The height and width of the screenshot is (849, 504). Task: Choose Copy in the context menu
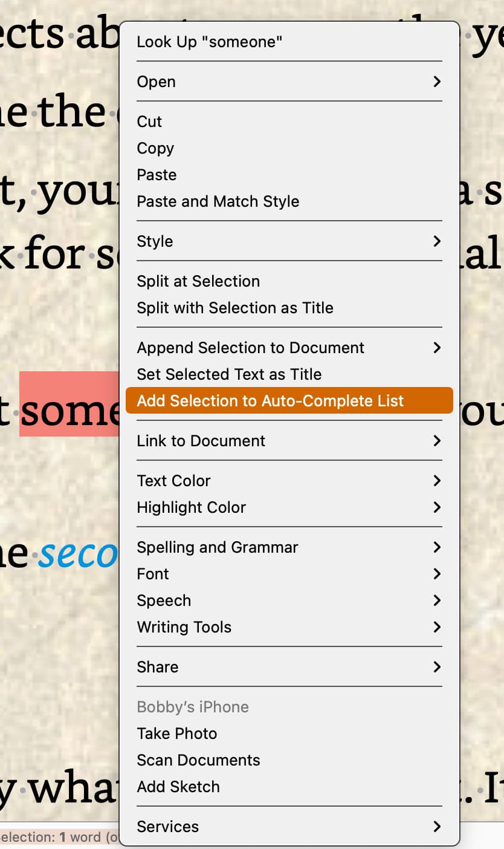[x=289, y=148]
